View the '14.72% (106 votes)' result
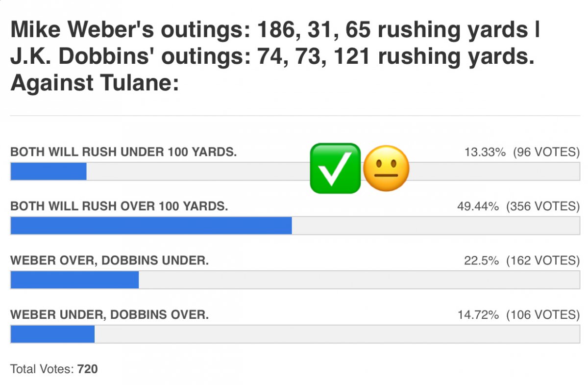Image resolution: width=588 pixels, height=385 pixels. click(518, 314)
